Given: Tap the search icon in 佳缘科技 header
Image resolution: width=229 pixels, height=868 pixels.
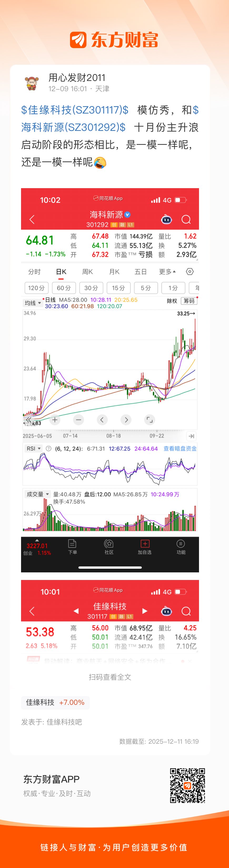Looking at the screenshot, I should point(186,611).
